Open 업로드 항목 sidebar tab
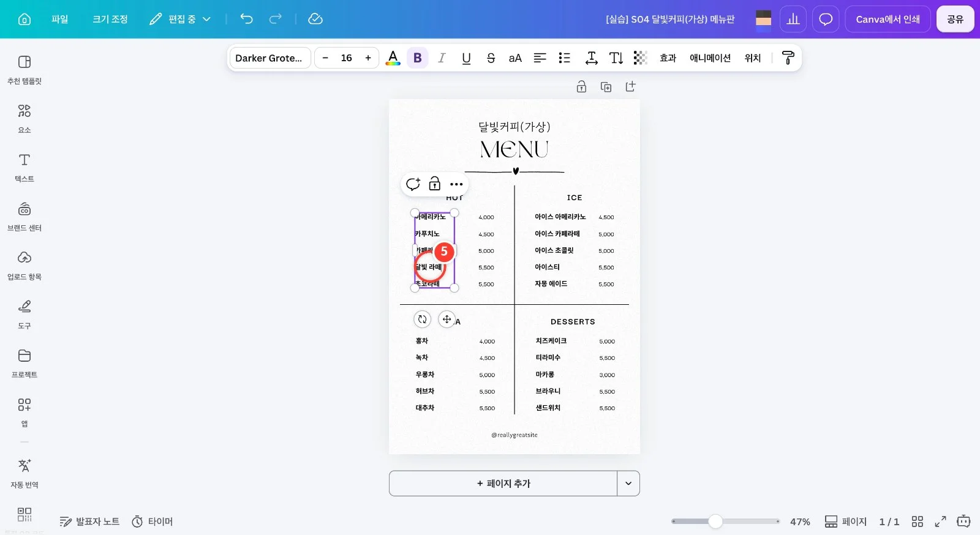The height and width of the screenshot is (535, 980). point(24,266)
